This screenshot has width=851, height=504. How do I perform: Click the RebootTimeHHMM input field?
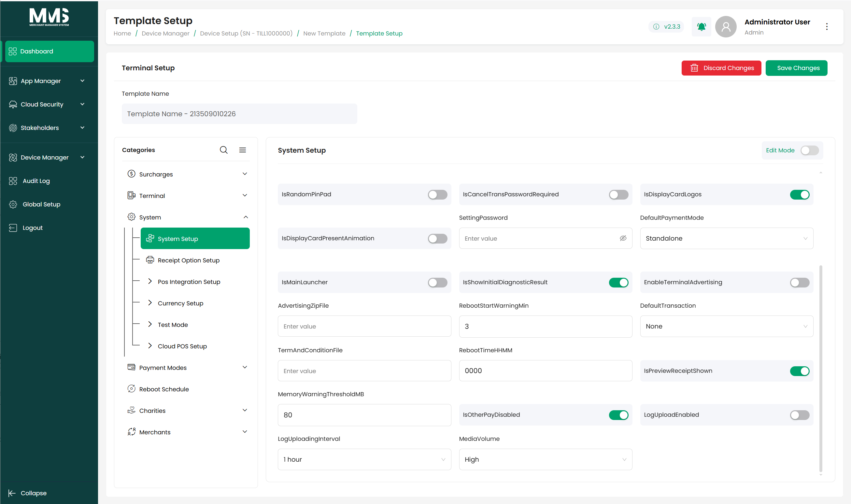[545, 371]
